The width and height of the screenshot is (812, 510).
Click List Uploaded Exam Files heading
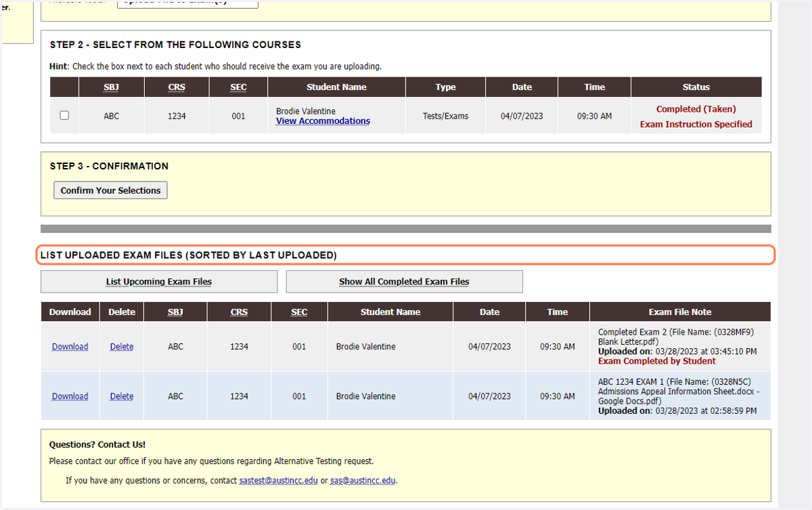pyautogui.click(x=189, y=255)
